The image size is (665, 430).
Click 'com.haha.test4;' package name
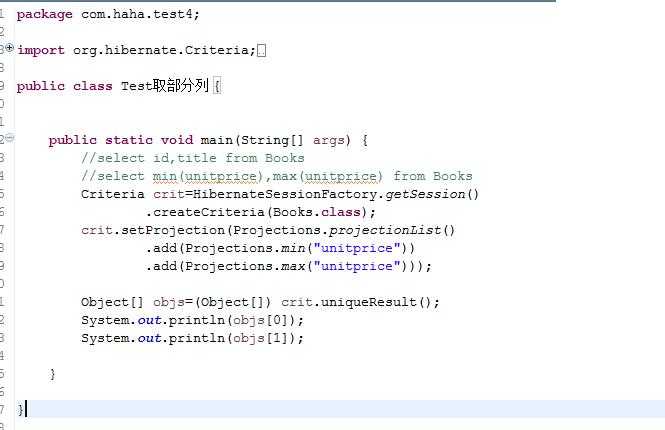pos(140,14)
